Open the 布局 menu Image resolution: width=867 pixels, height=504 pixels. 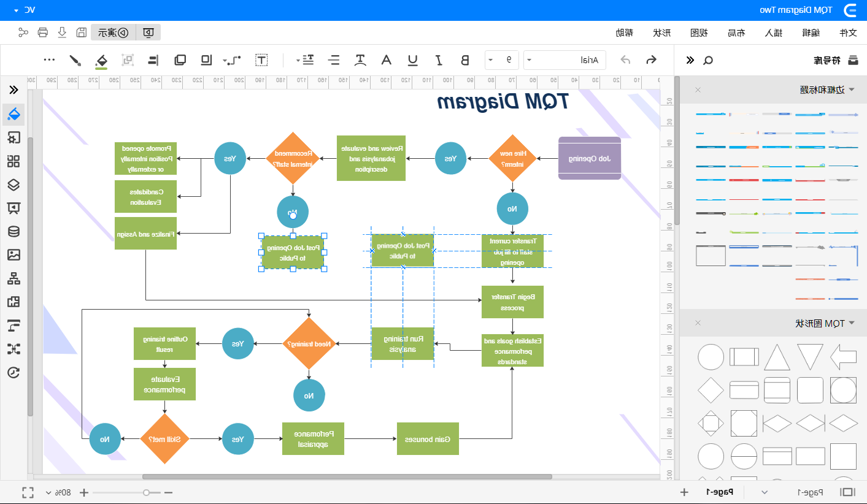pyautogui.click(x=736, y=32)
